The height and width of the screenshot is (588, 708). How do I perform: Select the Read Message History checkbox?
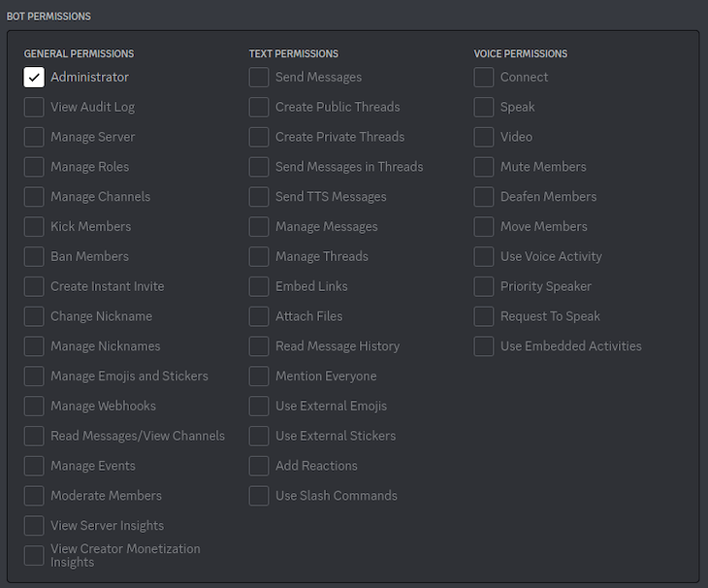click(x=259, y=346)
